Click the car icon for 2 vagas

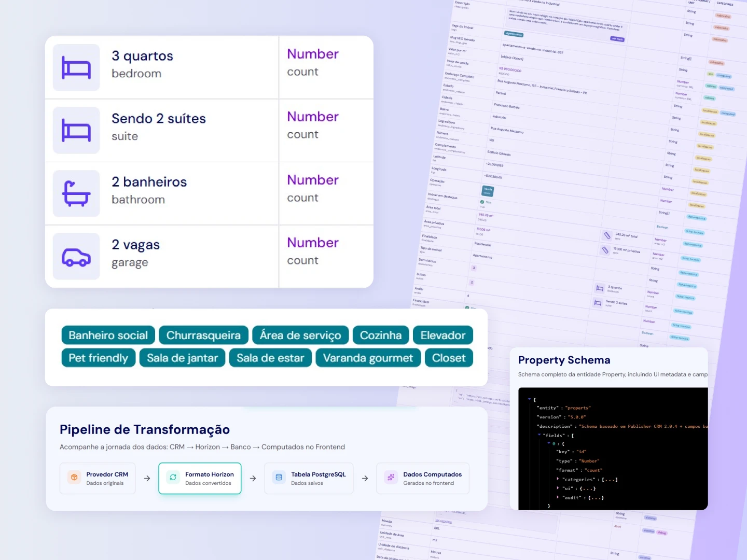(76, 257)
